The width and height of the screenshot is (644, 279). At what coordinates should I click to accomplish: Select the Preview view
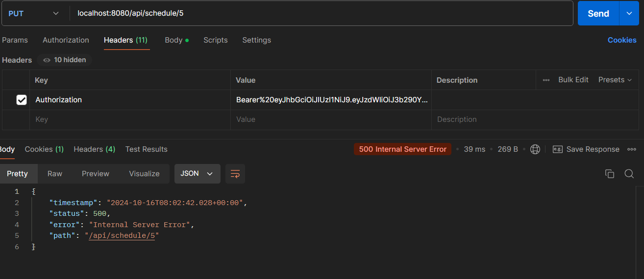point(96,174)
